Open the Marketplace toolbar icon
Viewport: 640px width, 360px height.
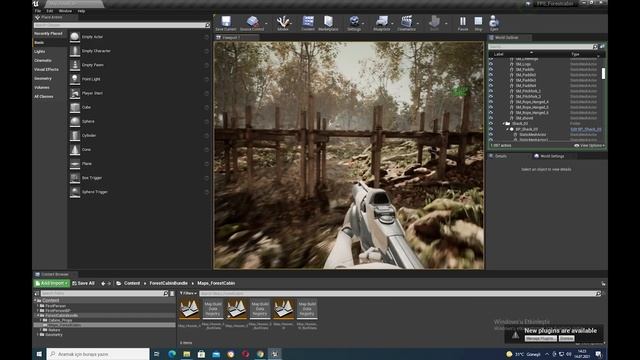point(328,22)
